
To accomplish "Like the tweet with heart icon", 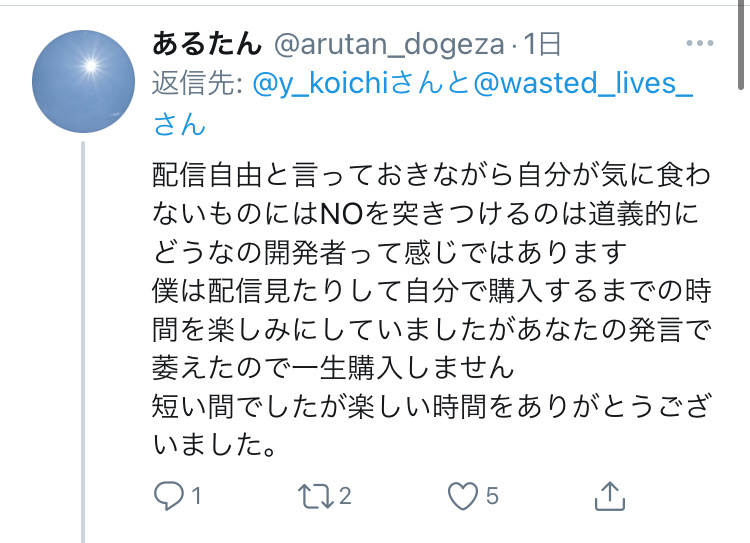I will [x=463, y=496].
